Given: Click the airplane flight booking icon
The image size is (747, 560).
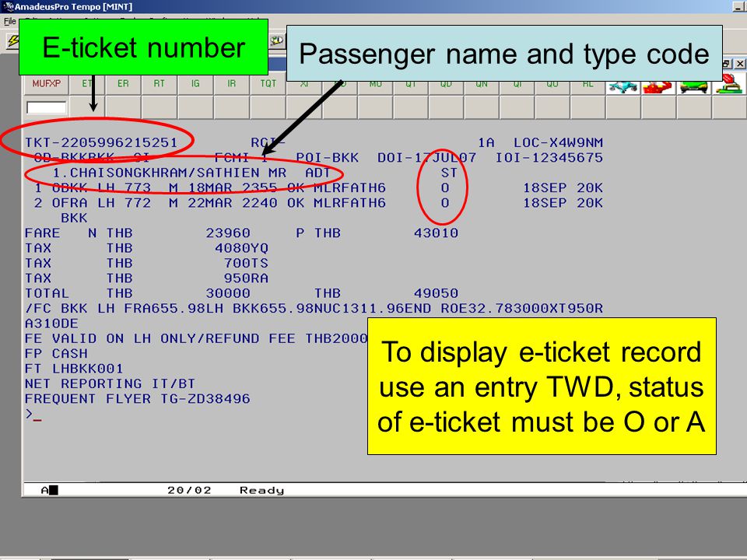Looking at the screenshot, I should [623, 86].
